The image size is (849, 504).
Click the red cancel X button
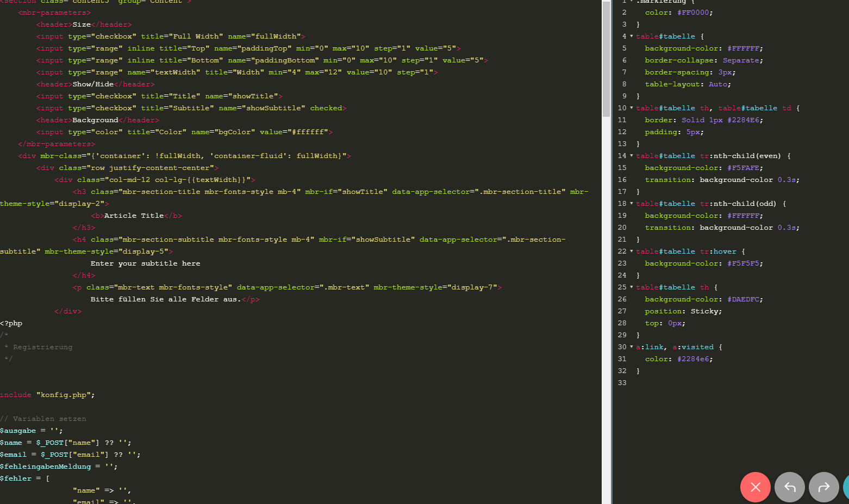point(755,487)
